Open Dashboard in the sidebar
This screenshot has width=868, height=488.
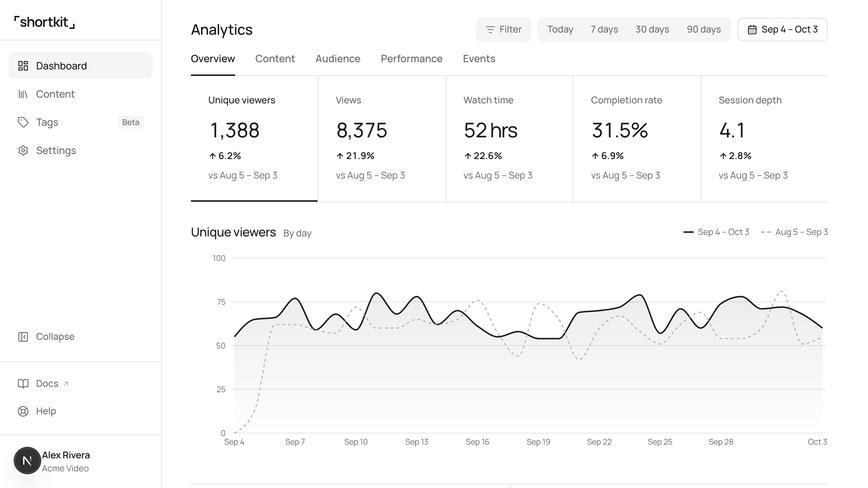[81, 65]
